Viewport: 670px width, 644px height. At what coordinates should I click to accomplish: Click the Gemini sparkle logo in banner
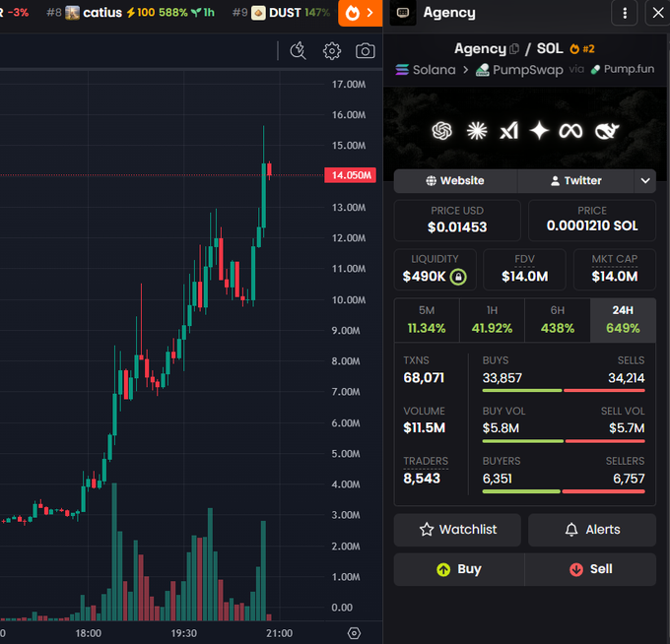(x=539, y=130)
